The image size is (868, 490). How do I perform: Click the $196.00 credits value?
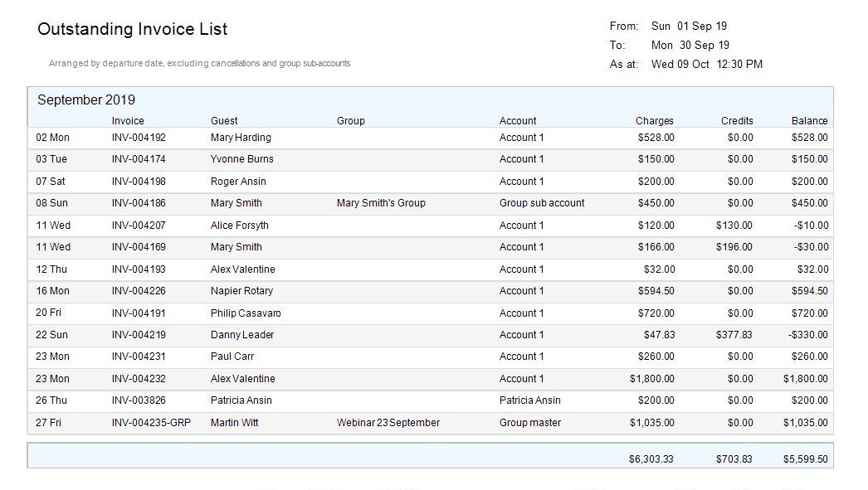pos(734,247)
